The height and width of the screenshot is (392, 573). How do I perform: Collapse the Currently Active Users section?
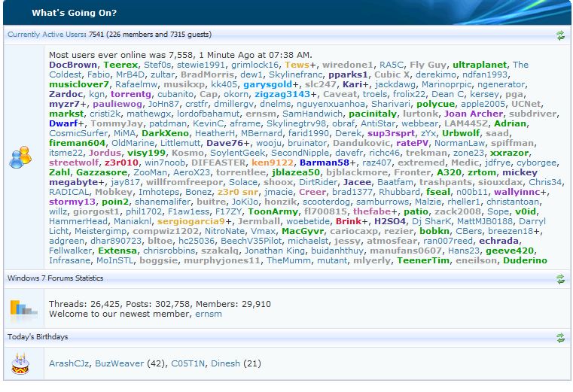pyautogui.click(x=560, y=35)
